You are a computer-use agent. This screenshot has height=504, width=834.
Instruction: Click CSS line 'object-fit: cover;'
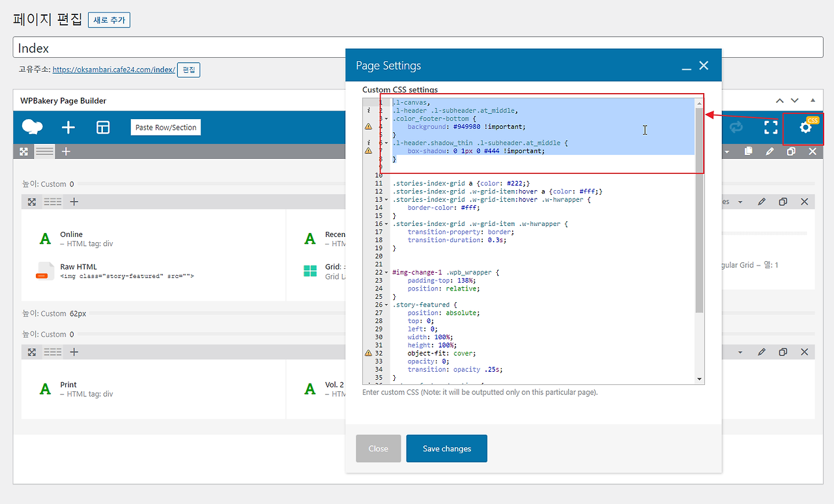pyautogui.click(x=441, y=353)
